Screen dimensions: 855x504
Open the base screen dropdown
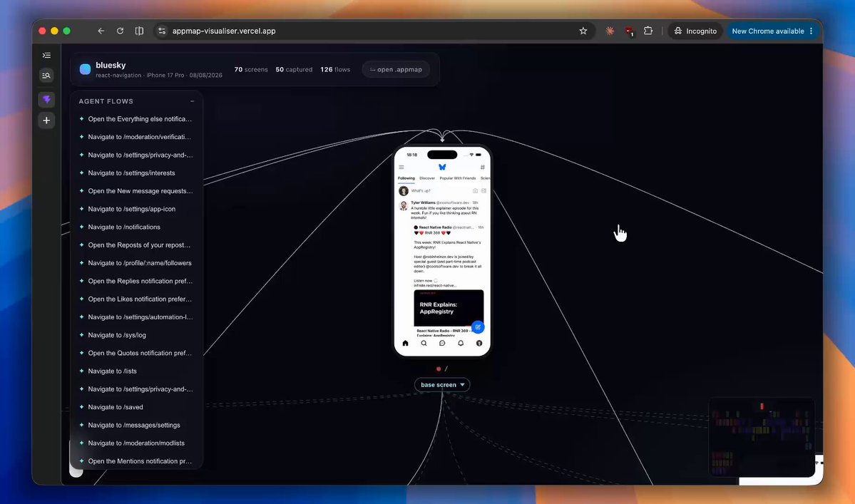coord(442,385)
